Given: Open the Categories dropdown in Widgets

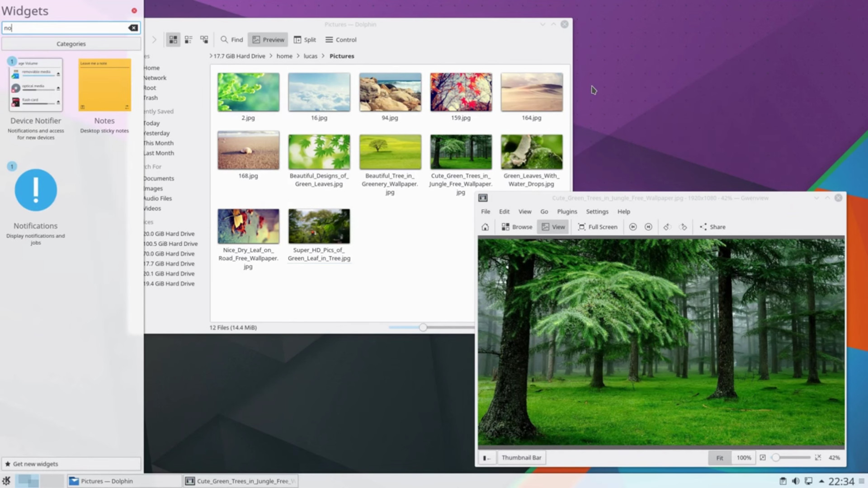Looking at the screenshot, I should 71,44.
